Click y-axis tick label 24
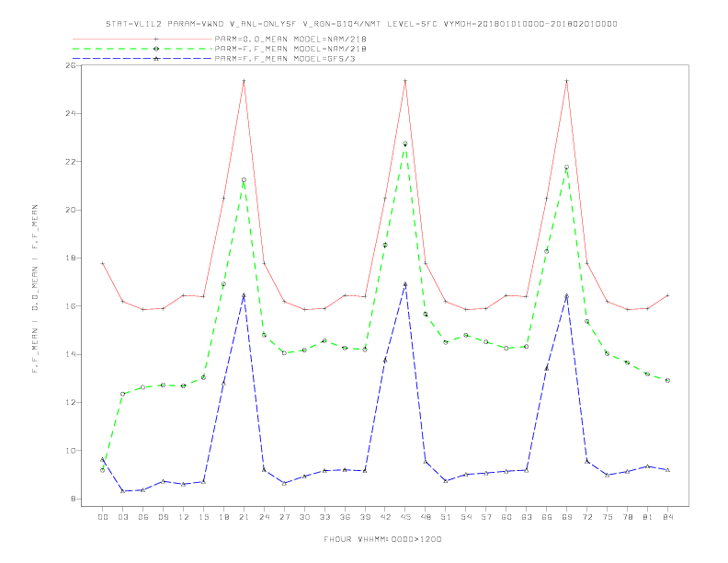Image resolution: width=728 pixels, height=563 pixels. coord(71,113)
